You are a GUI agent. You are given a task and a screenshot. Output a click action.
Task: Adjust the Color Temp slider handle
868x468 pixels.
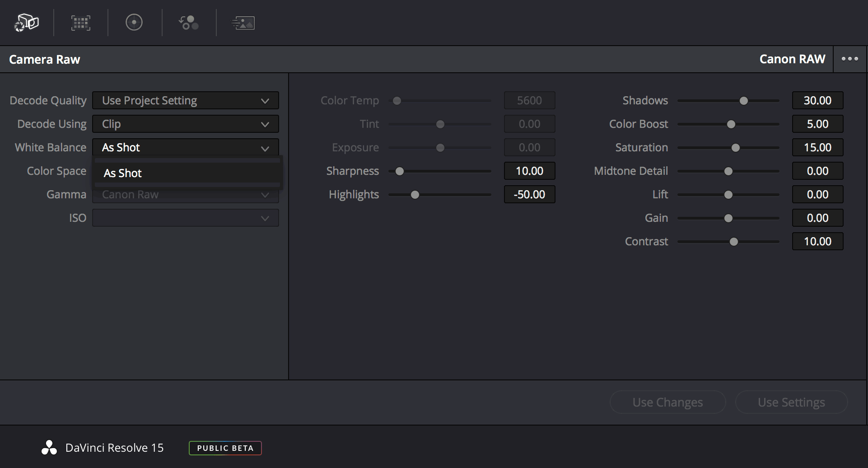(x=397, y=101)
